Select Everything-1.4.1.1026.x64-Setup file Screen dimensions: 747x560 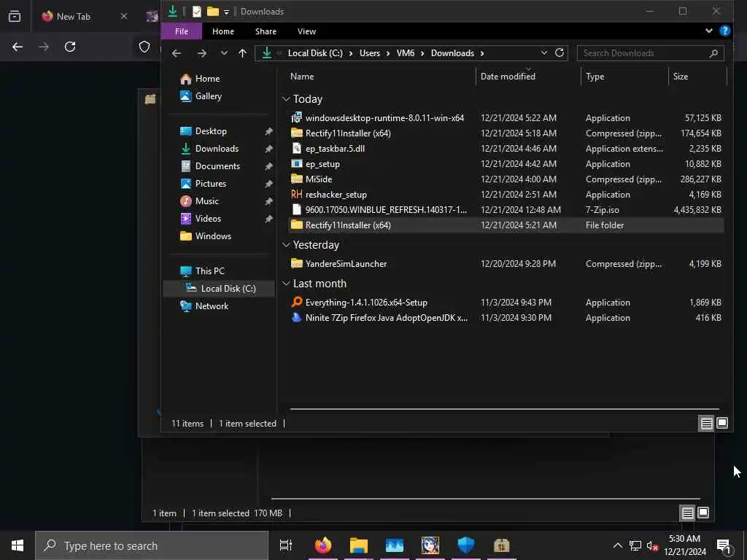pyautogui.click(x=359, y=303)
